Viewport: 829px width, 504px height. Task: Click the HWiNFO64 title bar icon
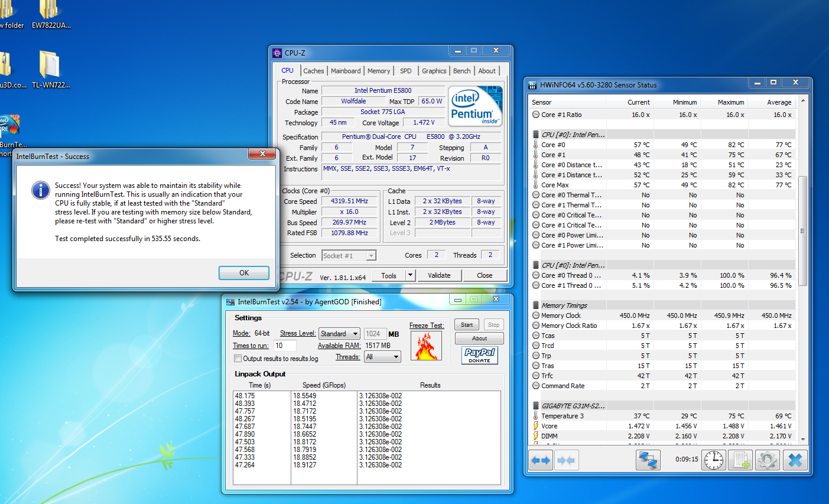(x=532, y=84)
